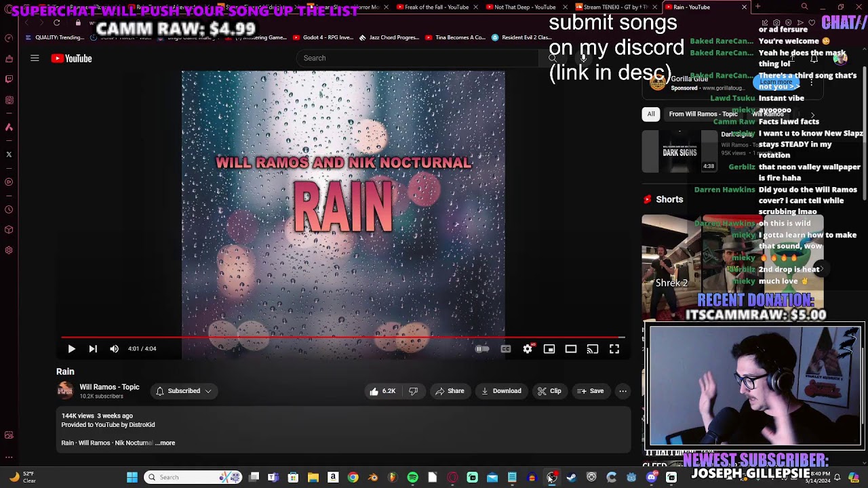The height and width of the screenshot is (488, 868).
Task: Open the YouTube guide hamburger menu
Action: click(35, 58)
